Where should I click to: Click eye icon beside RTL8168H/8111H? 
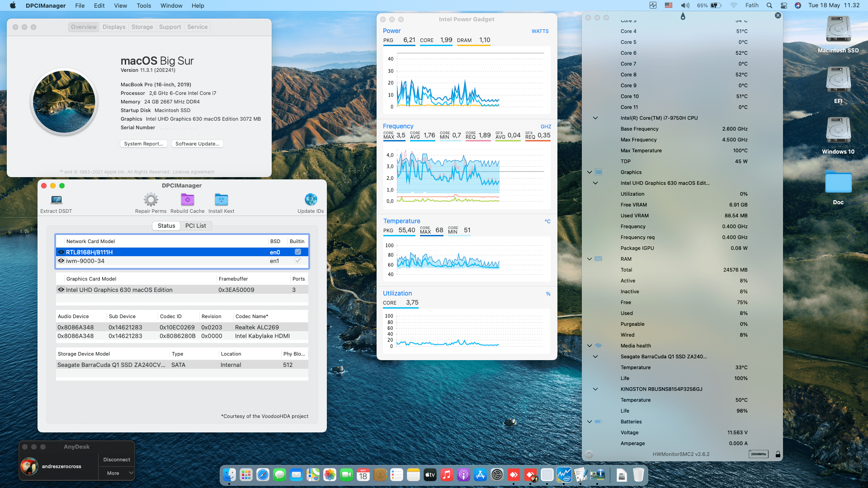pyautogui.click(x=61, y=252)
